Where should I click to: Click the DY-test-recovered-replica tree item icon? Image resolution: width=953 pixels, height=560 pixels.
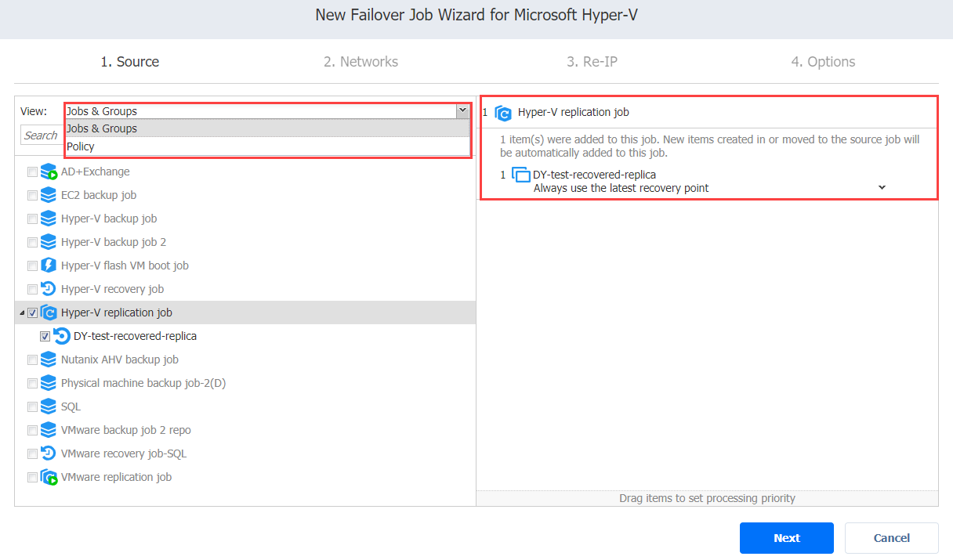(x=61, y=336)
